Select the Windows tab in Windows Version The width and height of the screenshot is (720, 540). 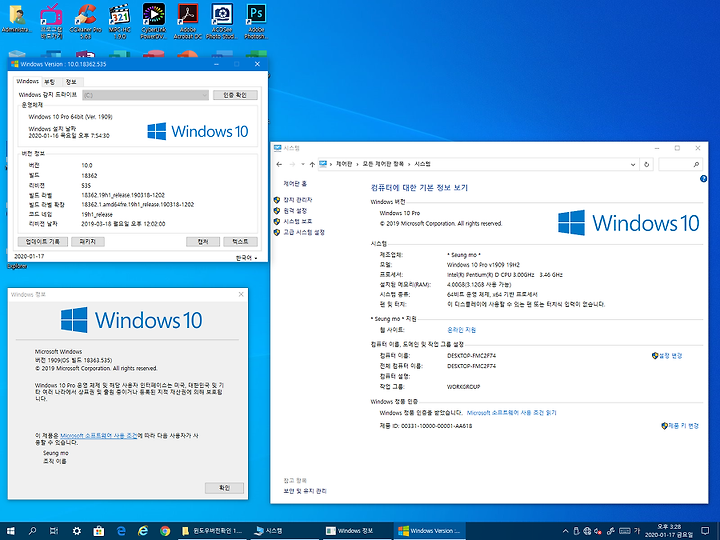click(x=28, y=81)
